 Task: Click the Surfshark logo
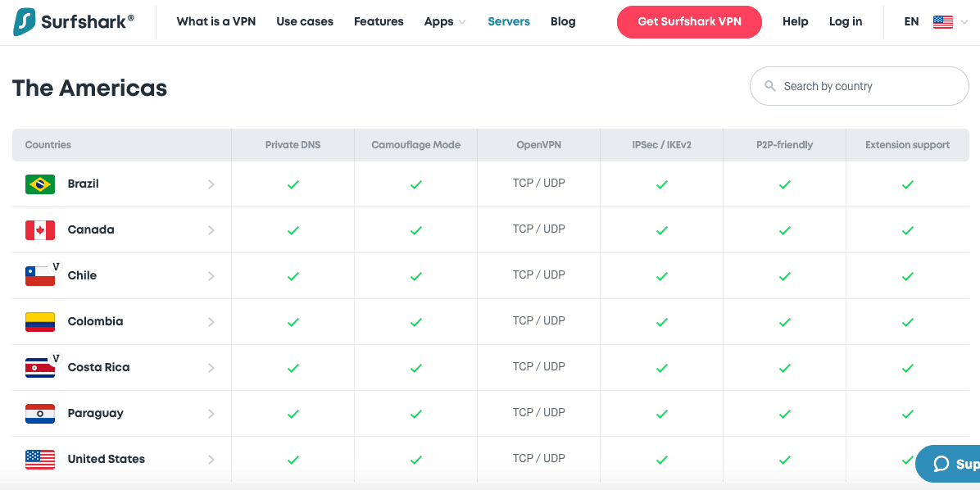(73, 22)
